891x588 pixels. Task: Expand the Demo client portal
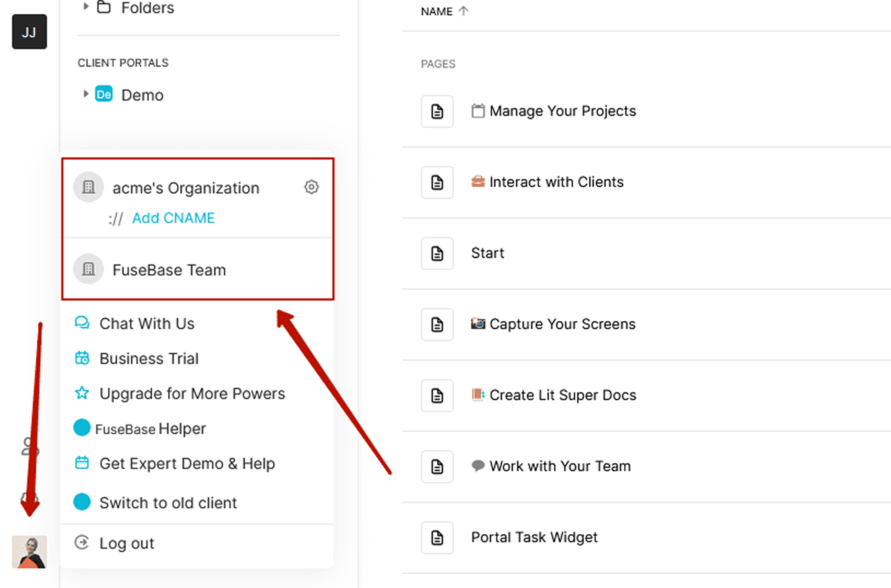(86, 94)
